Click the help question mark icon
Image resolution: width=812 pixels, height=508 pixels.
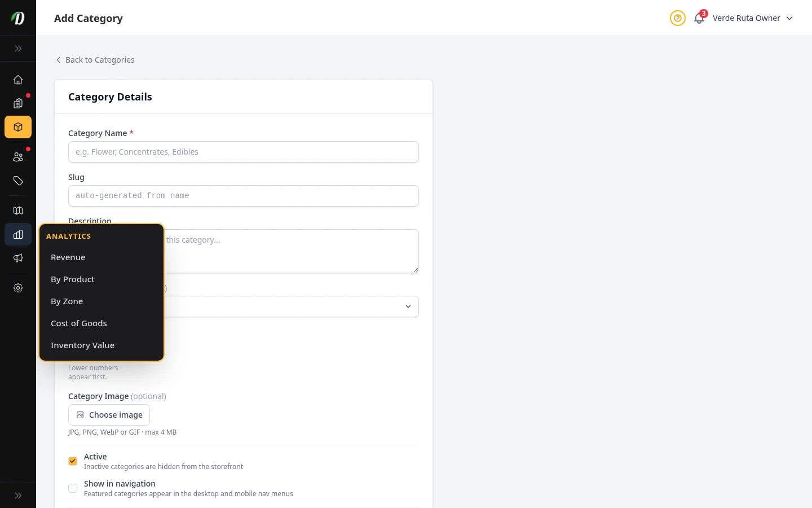tap(678, 18)
